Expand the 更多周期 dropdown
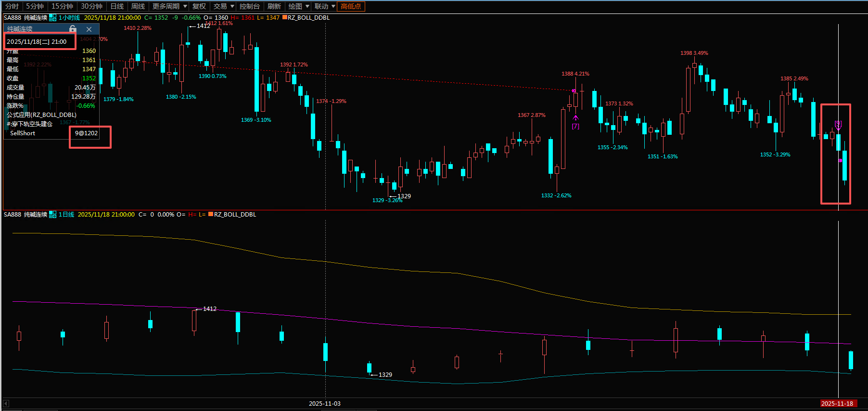This screenshot has height=411, width=868. coord(169,6)
